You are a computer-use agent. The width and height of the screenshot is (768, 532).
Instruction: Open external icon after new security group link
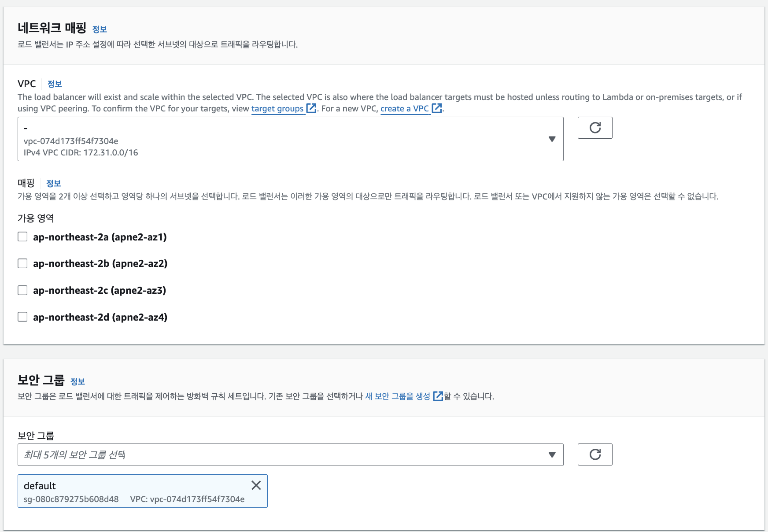click(438, 396)
